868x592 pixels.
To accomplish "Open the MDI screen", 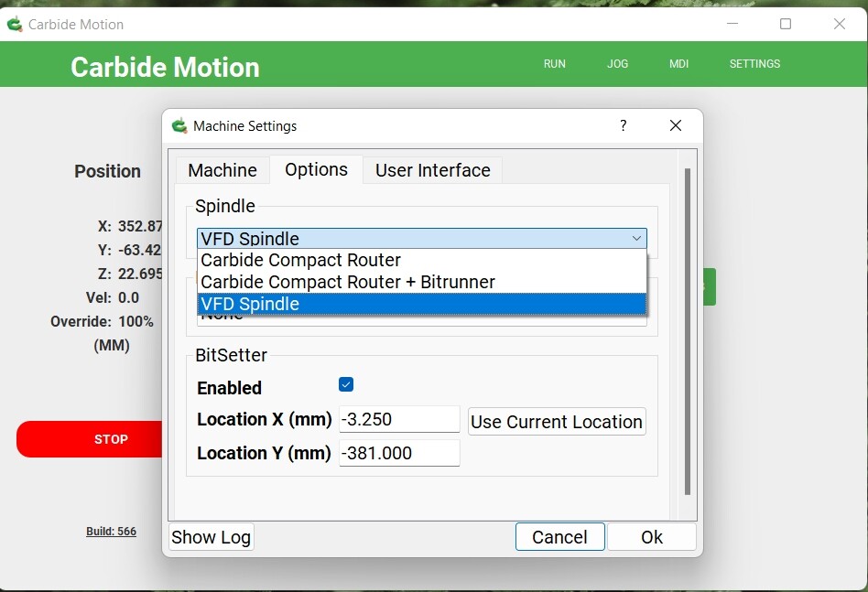I will (x=678, y=64).
